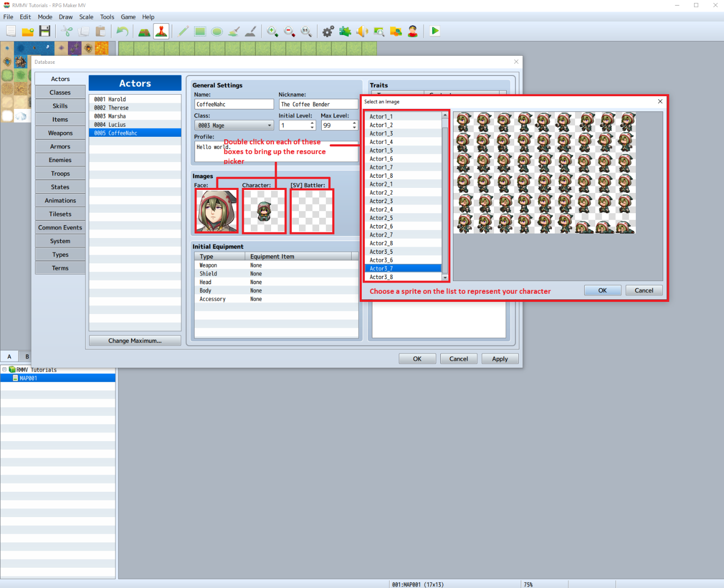Click the Name field containing CoffeeNahc
724x588 pixels.
click(234, 104)
